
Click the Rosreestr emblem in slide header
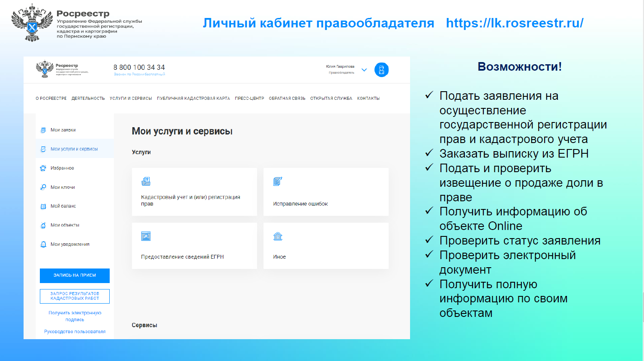[32, 23]
